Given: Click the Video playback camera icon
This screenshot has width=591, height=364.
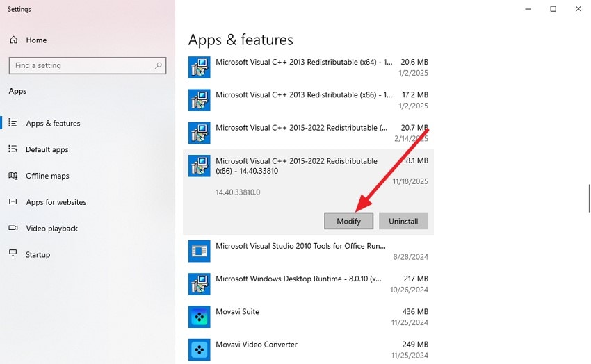Looking at the screenshot, I should [13, 228].
